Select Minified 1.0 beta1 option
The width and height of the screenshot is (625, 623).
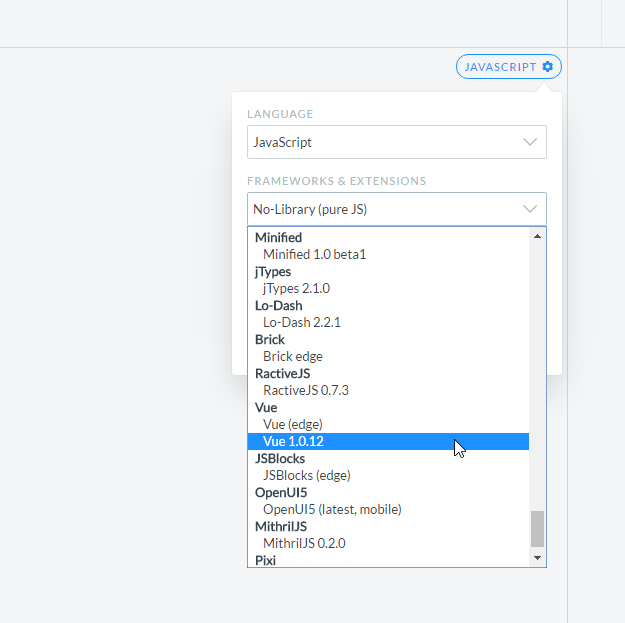click(x=388, y=254)
